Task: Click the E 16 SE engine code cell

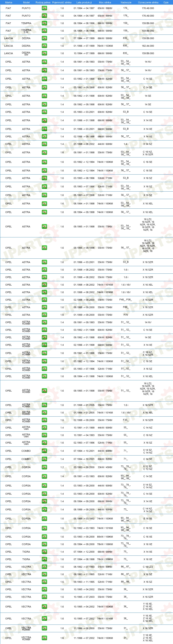Action: [148, 519]
